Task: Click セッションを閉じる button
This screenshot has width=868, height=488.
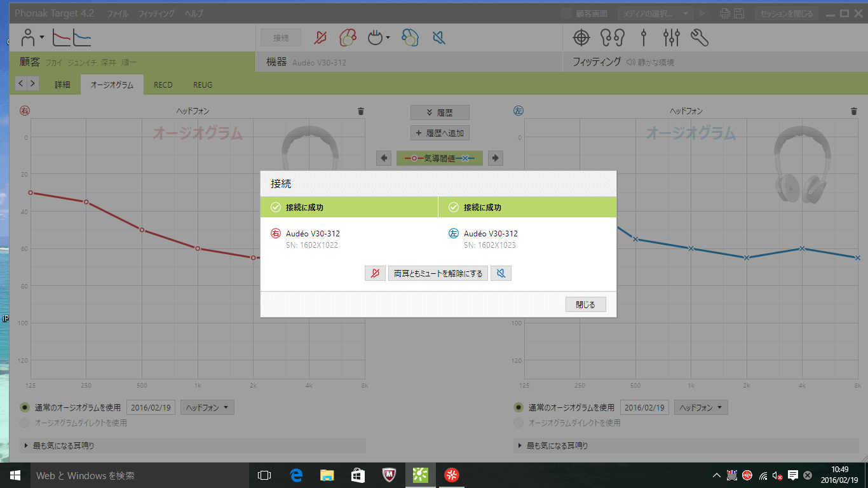Action: pyautogui.click(x=787, y=13)
